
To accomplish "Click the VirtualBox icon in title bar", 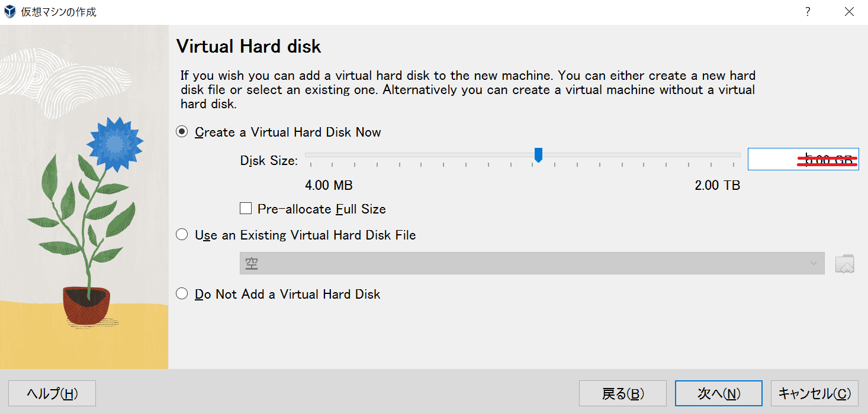I will point(10,12).
